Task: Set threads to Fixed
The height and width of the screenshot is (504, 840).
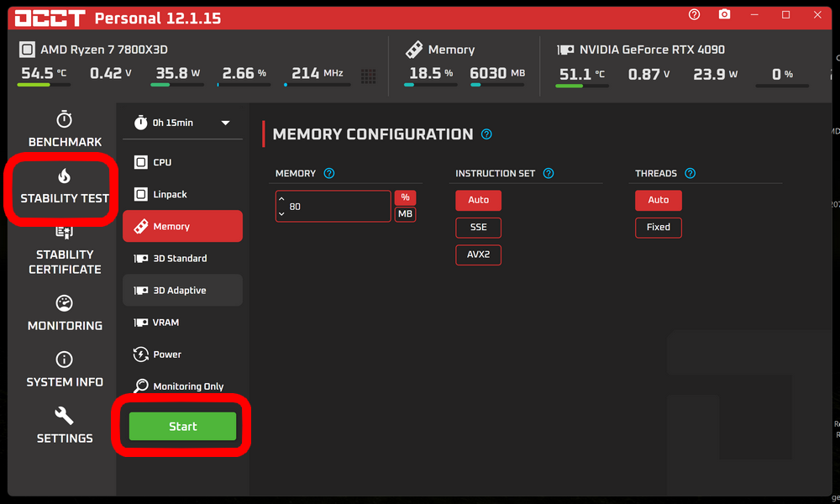Action: click(x=659, y=227)
